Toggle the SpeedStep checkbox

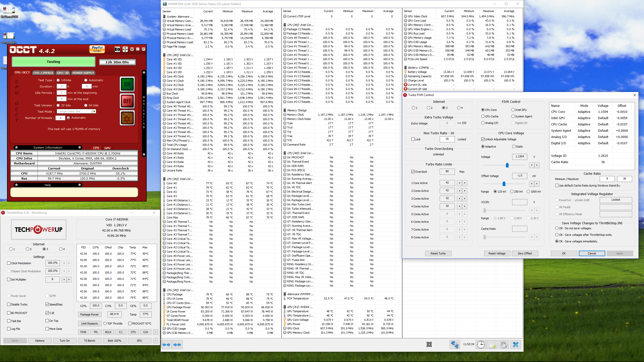47,304
